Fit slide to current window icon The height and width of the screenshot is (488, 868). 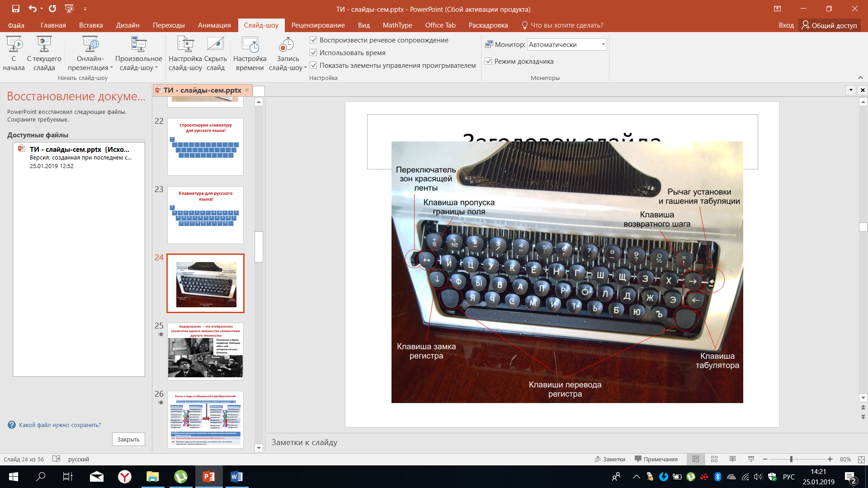[x=861, y=459]
